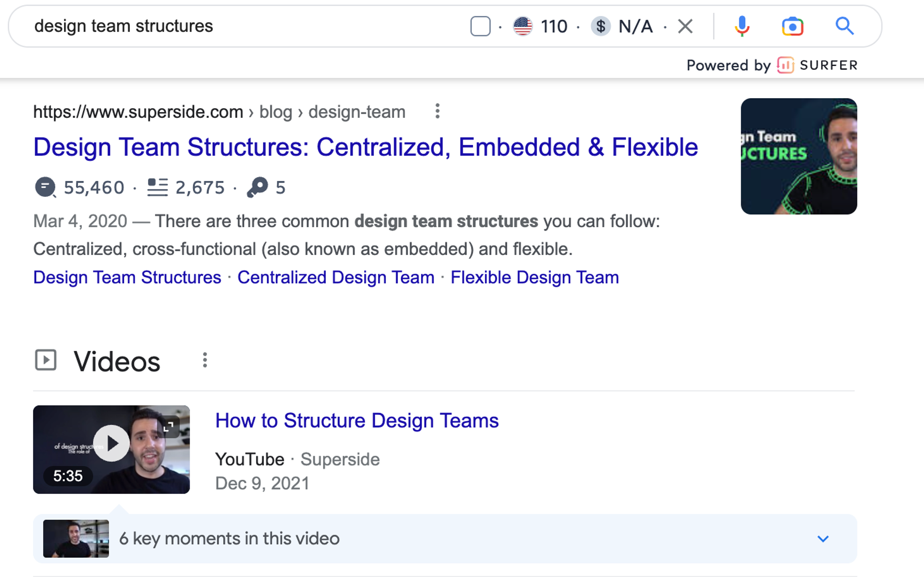The height and width of the screenshot is (577, 924).
Task: Open How to Structure Design Teams video link
Action: tap(357, 421)
